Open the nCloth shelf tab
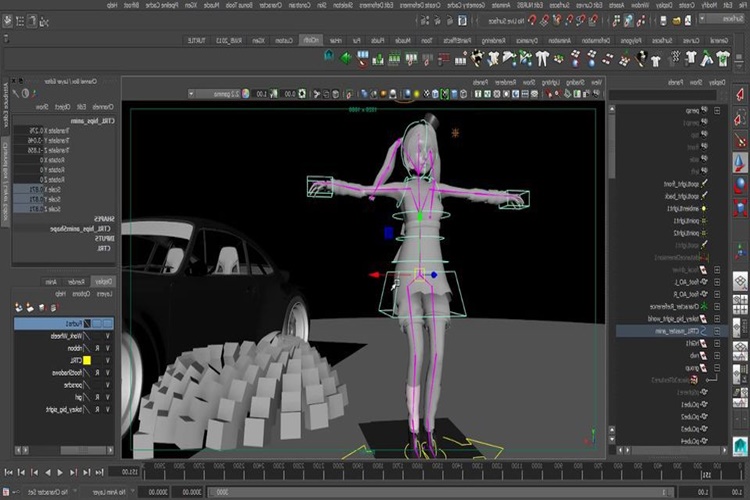 click(x=310, y=40)
